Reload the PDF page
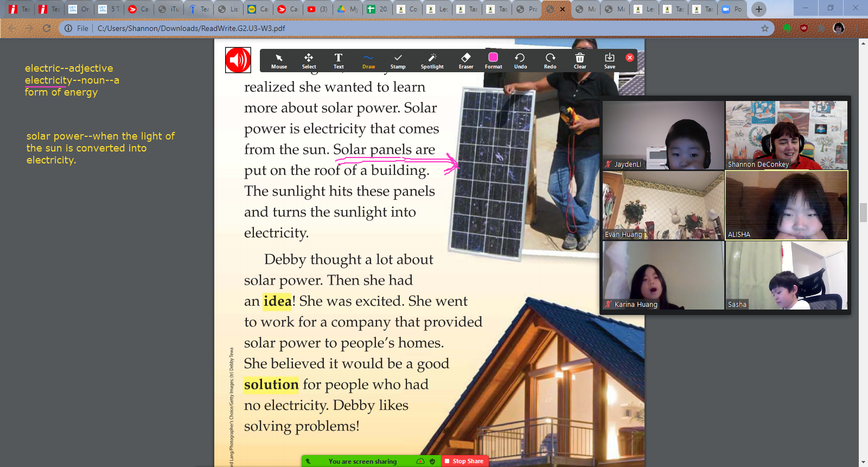 coord(47,28)
